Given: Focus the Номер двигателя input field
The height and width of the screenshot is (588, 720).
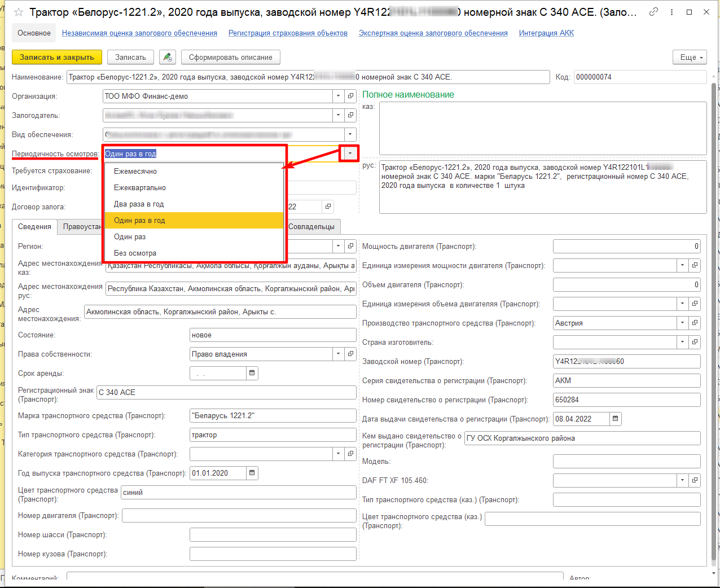Looking at the screenshot, I should (239, 515).
